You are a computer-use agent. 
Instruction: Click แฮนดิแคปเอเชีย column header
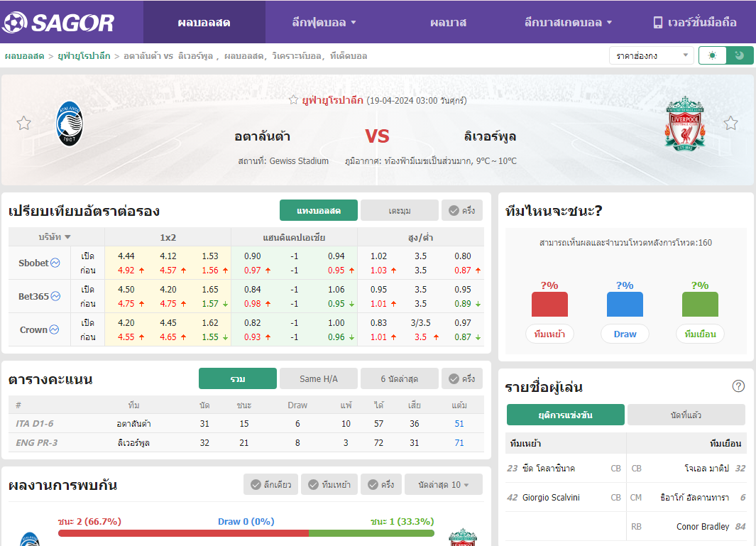coord(294,237)
